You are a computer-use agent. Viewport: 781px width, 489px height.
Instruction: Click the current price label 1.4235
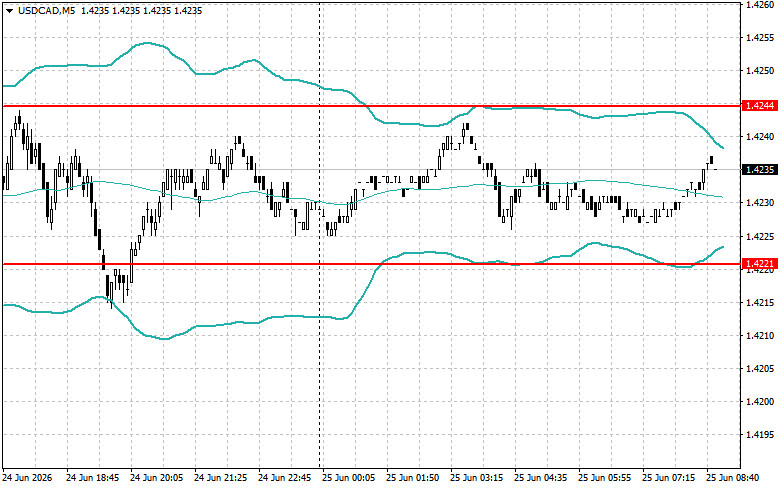coord(760,170)
